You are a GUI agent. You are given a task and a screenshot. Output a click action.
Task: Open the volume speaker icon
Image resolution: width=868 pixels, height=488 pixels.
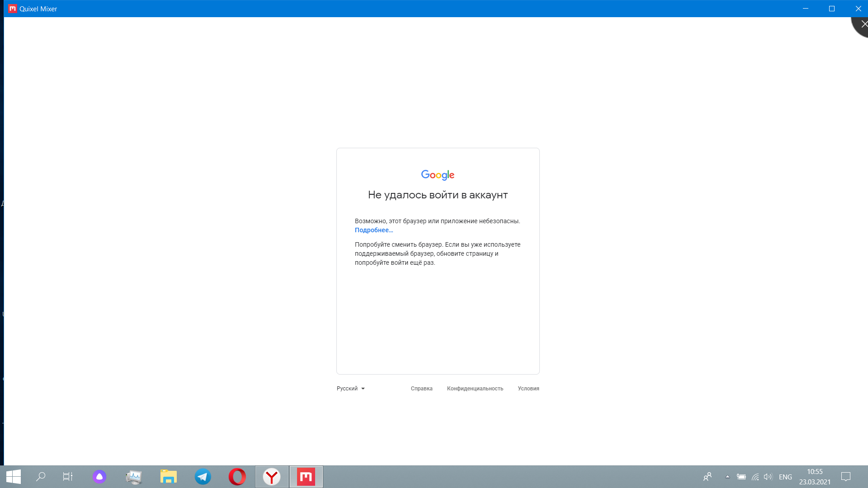tap(768, 477)
